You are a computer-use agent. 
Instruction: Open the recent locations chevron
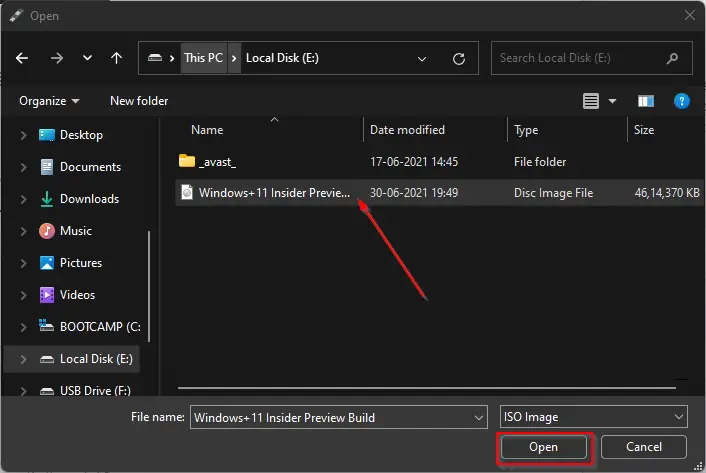[x=87, y=58]
